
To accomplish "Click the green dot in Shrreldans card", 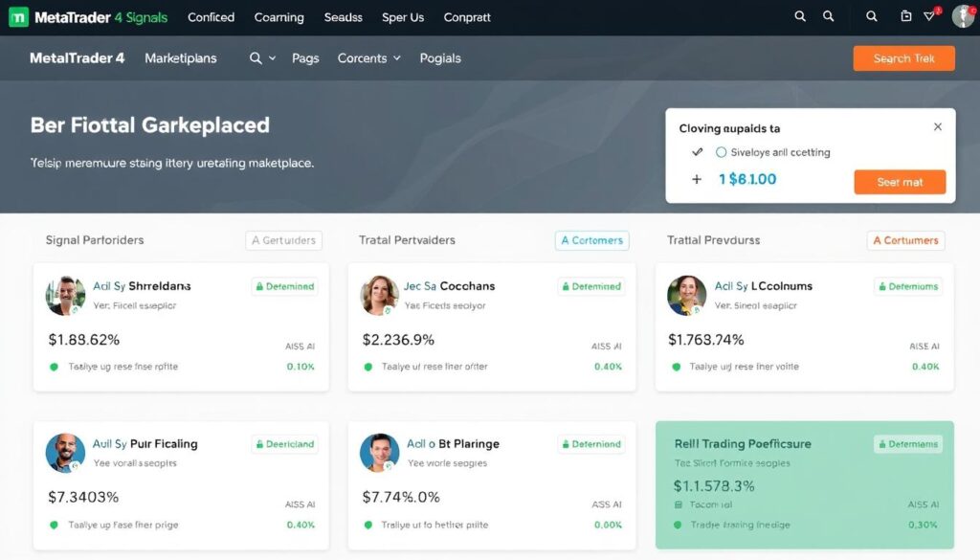I will 54,367.
